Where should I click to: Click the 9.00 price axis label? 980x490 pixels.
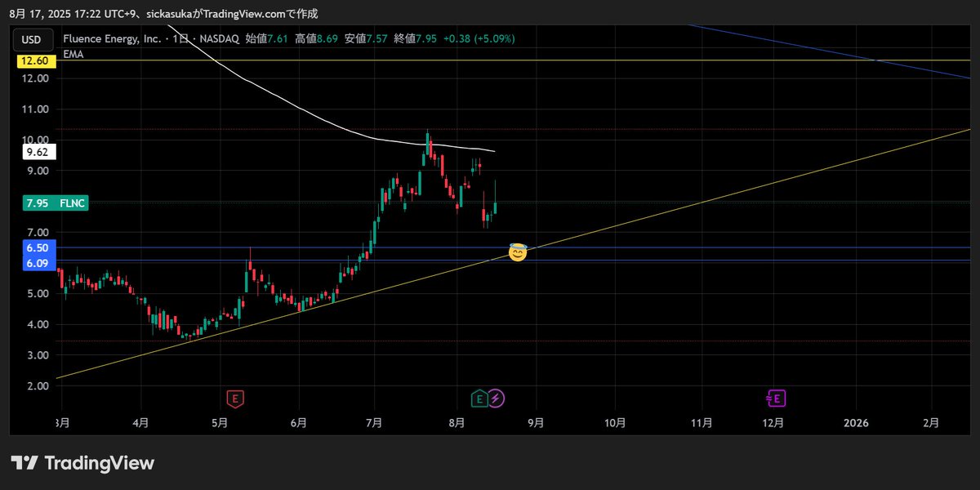[x=37, y=171]
